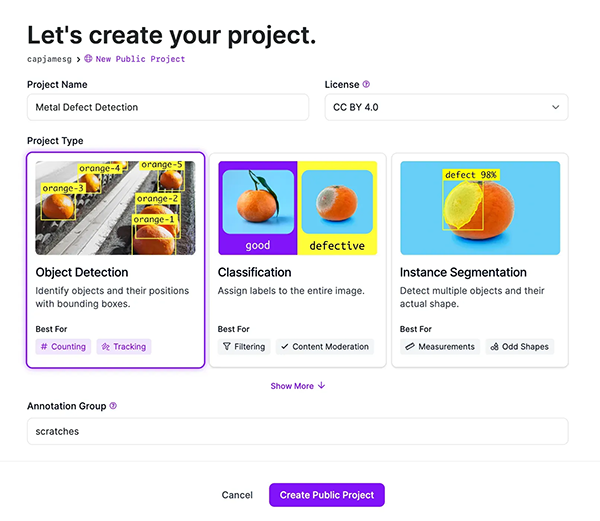Image resolution: width=600 pixels, height=521 pixels.
Task: Click the globe icon beside New Public Project
Action: [88, 59]
